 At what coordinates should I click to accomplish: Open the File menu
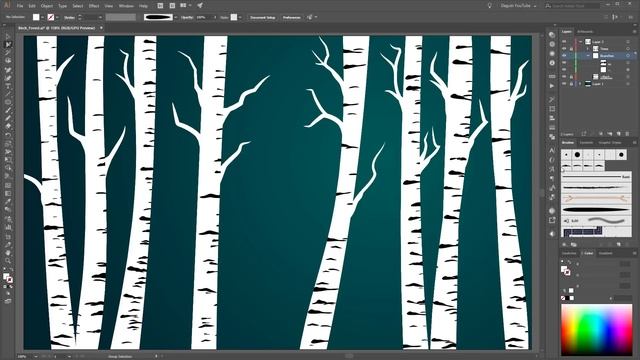click(20, 6)
